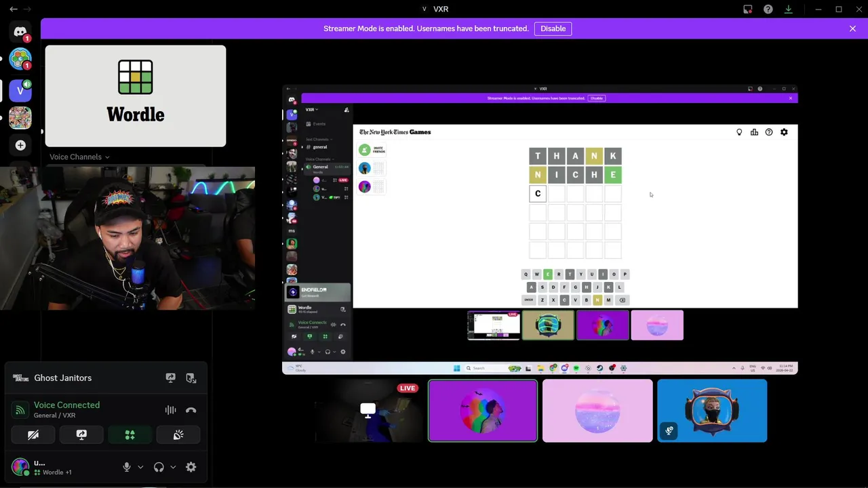868x488 pixels.
Task: Open Help question mark in title bar
Action: click(x=768, y=9)
